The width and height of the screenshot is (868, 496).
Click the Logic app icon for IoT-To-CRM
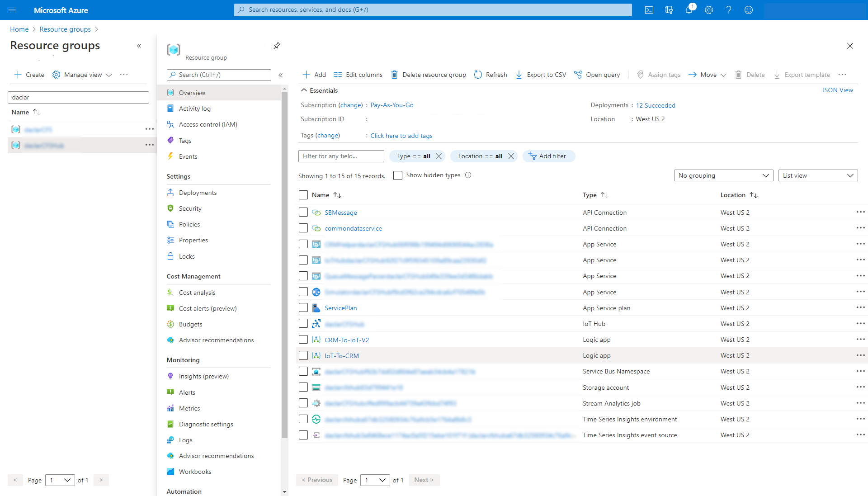[x=316, y=355]
